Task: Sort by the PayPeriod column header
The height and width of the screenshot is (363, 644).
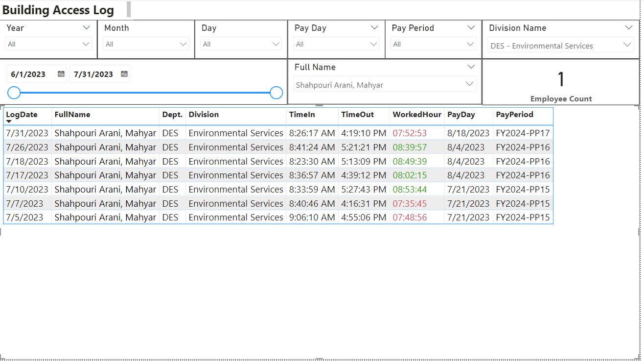Action: 514,115
